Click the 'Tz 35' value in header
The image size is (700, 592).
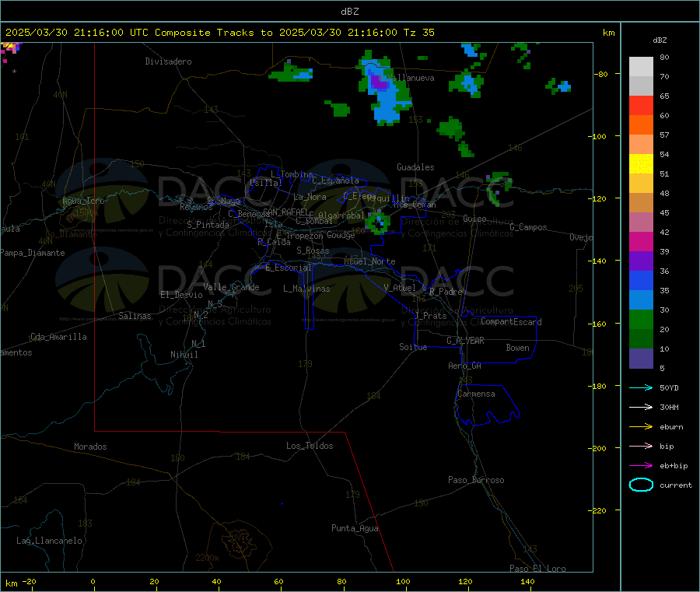point(418,33)
